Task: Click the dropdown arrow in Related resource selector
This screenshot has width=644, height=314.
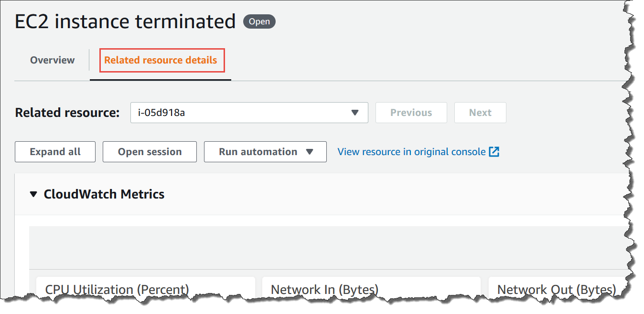Action: point(355,113)
